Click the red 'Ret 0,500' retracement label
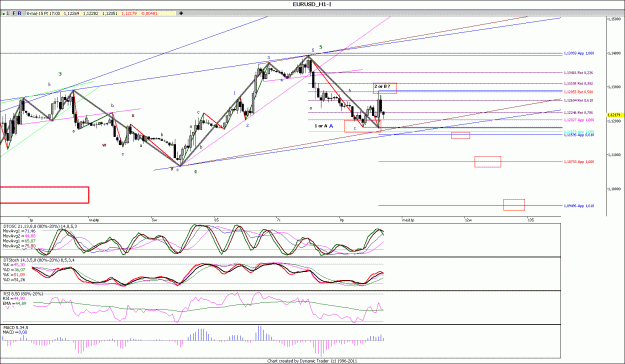Screen dimensions: 625x364 click(578, 92)
